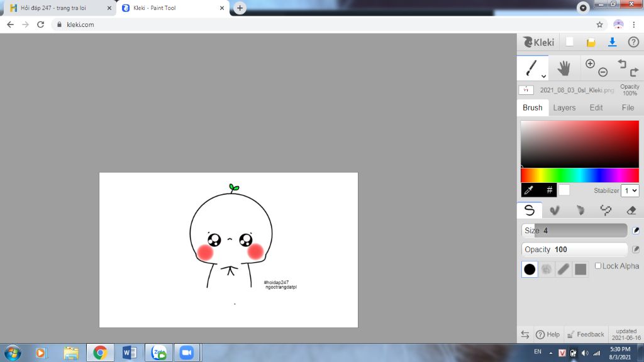Close the Kleki Paint Tool tab
Viewport: 644px width, 362px height.
tap(222, 8)
